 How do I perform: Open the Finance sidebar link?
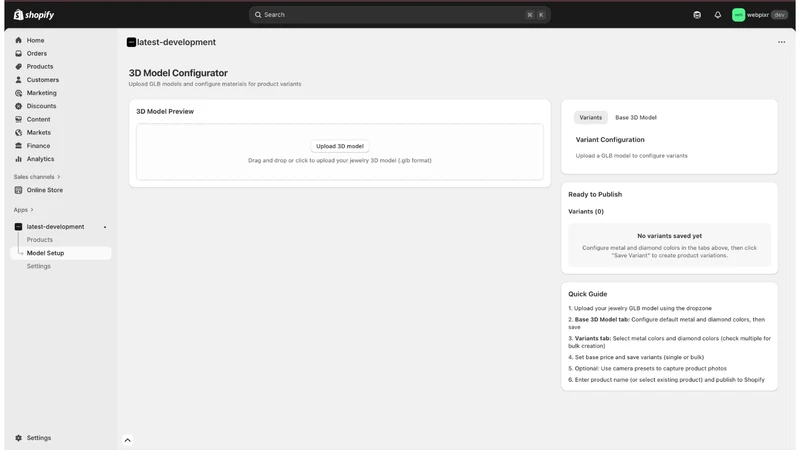pyautogui.click(x=38, y=146)
